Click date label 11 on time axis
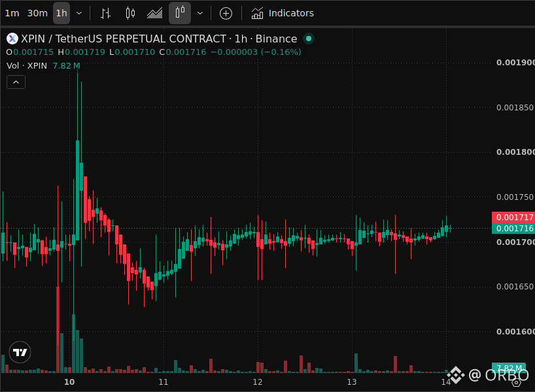 (164, 382)
